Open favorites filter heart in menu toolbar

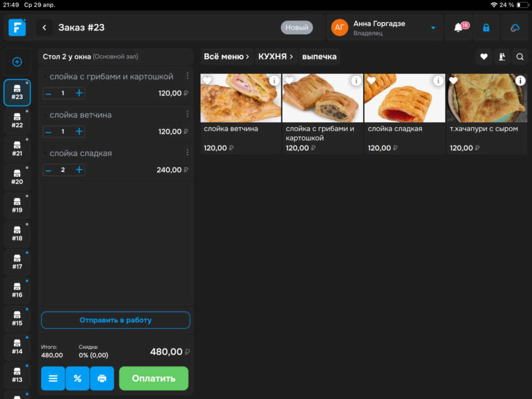pos(484,57)
